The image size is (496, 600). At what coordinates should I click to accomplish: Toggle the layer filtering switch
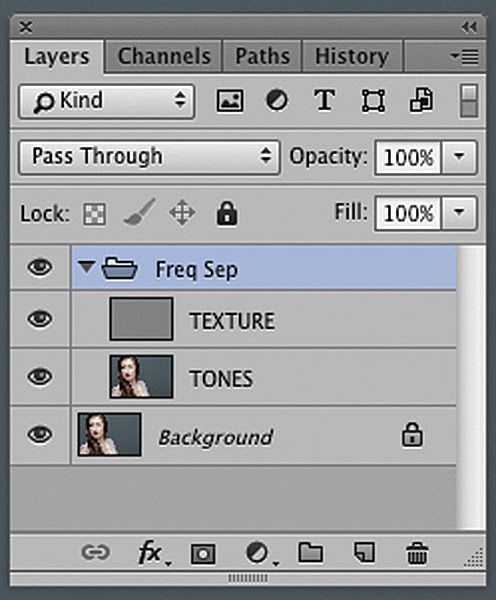click(x=469, y=101)
